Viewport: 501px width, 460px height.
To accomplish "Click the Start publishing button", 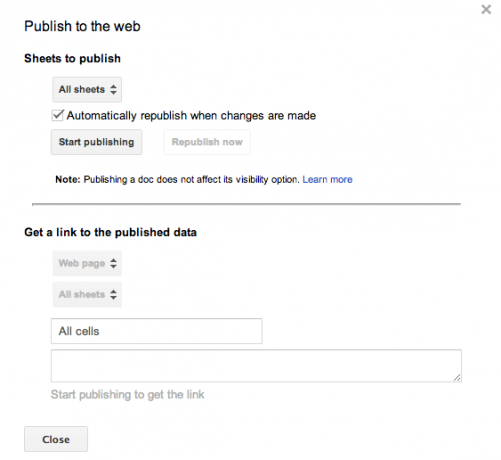I will tap(96, 142).
